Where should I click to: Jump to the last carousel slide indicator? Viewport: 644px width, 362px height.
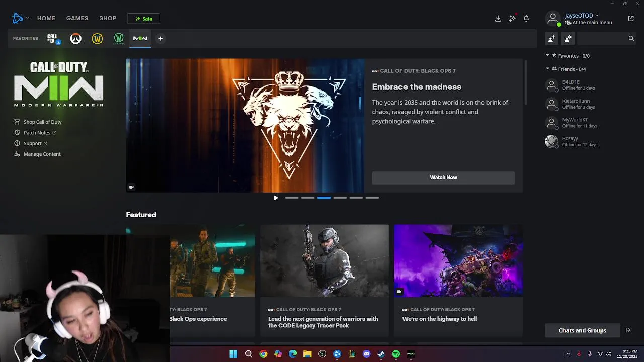click(372, 198)
